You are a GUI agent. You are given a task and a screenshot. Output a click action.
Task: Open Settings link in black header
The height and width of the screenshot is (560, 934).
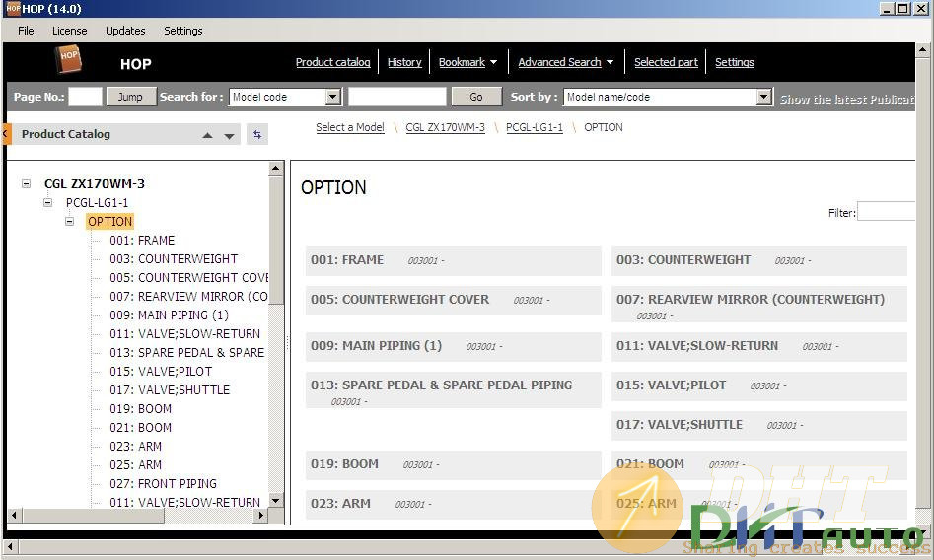[735, 62]
